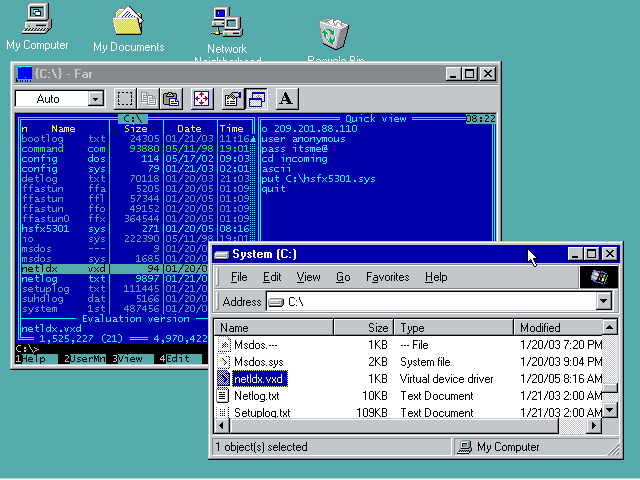
Task: Select the Setuplog.txt file icon
Action: coord(223,412)
